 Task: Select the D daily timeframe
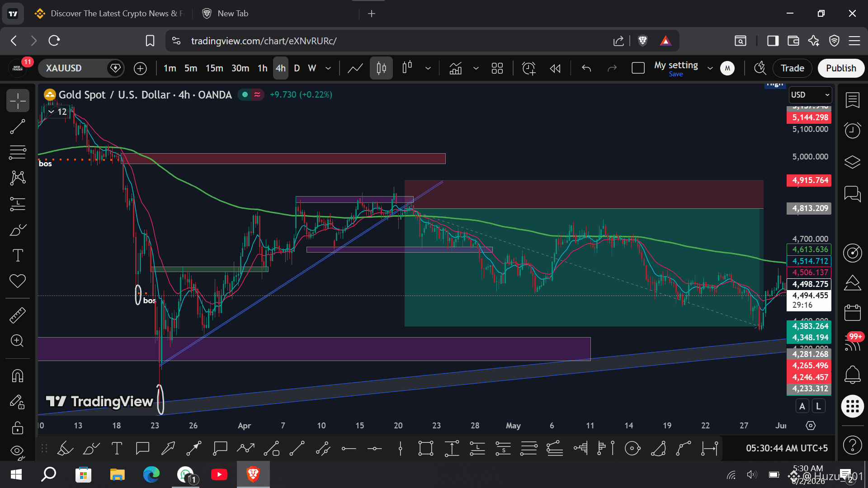297,68
